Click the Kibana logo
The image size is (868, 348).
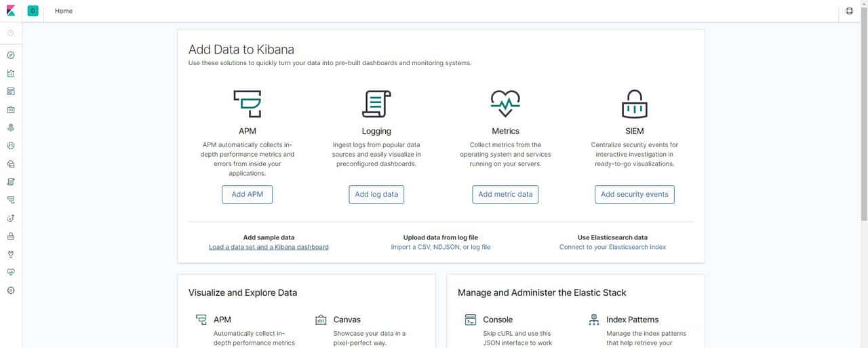tap(11, 11)
